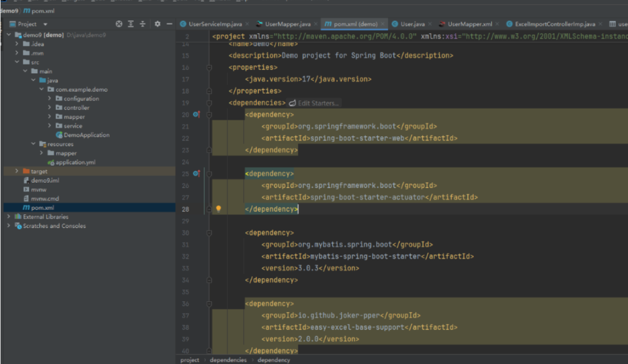Screen dimensions: 628x364
Task: Open the Project panel settings gear
Action: coord(158,24)
